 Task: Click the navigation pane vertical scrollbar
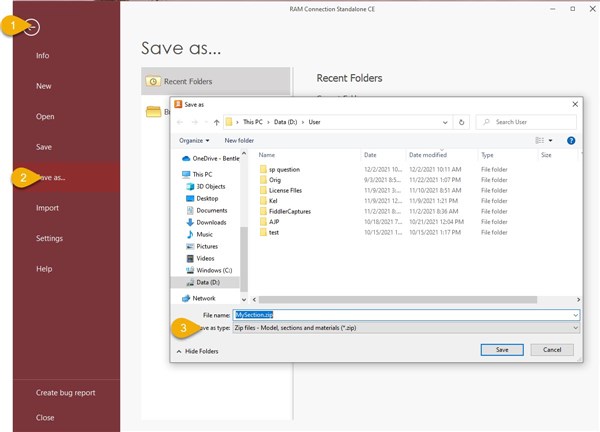244,260
